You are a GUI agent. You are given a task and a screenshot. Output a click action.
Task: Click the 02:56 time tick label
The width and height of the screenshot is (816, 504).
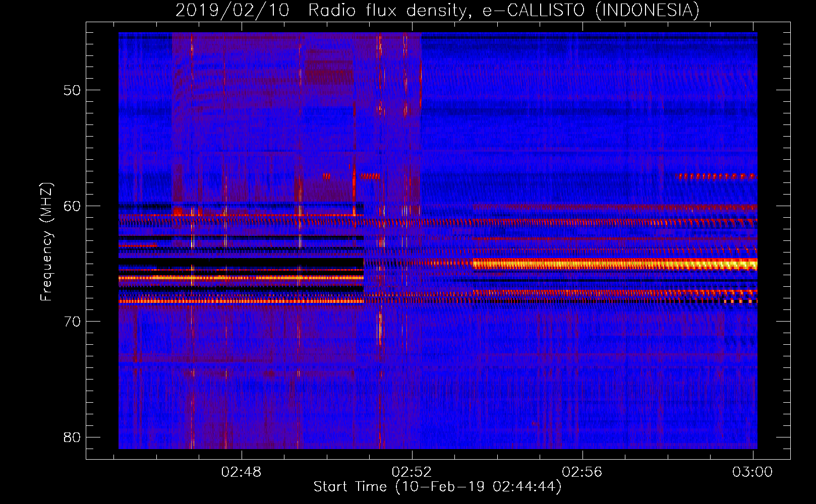click(x=582, y=472)
